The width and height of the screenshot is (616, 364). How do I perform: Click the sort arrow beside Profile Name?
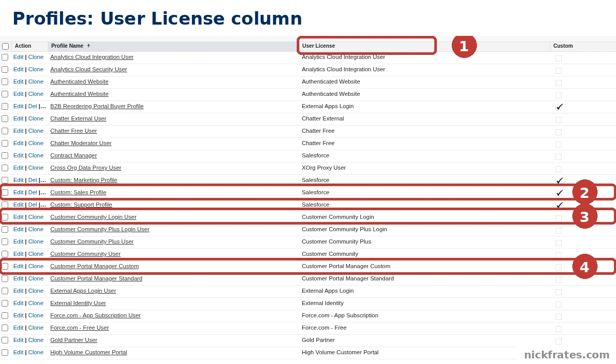(x=88, y=46)
